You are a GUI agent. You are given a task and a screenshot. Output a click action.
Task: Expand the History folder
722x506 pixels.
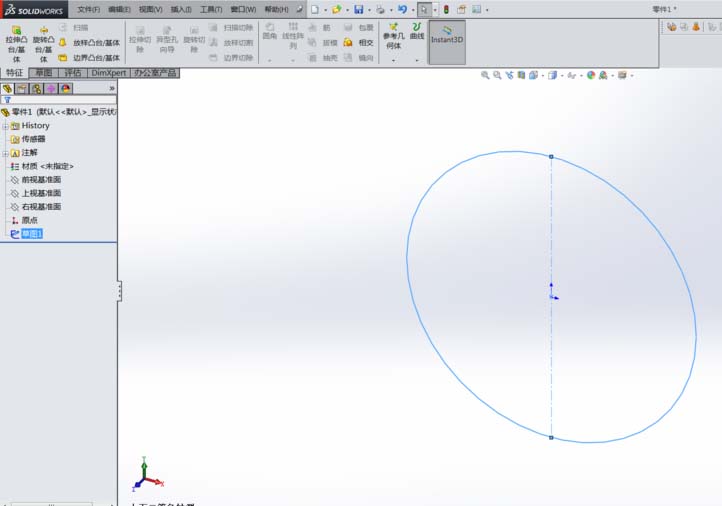(5, 126)
